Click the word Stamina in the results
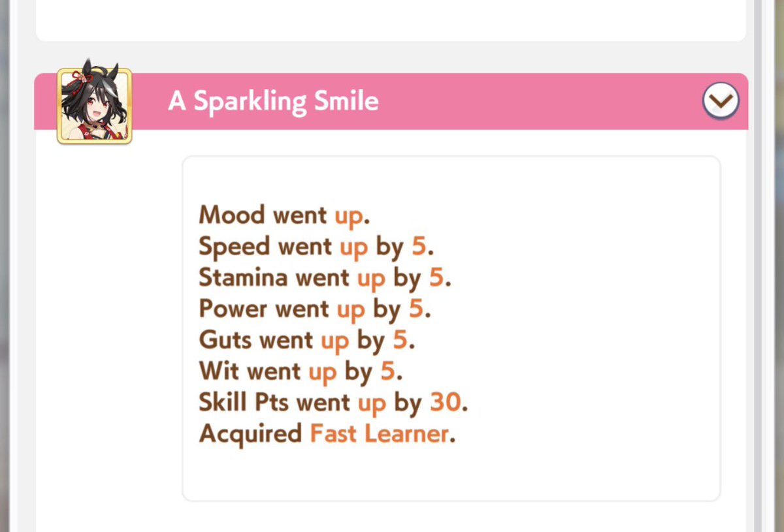This screenshot has width=784, height=532. point(243,277)
